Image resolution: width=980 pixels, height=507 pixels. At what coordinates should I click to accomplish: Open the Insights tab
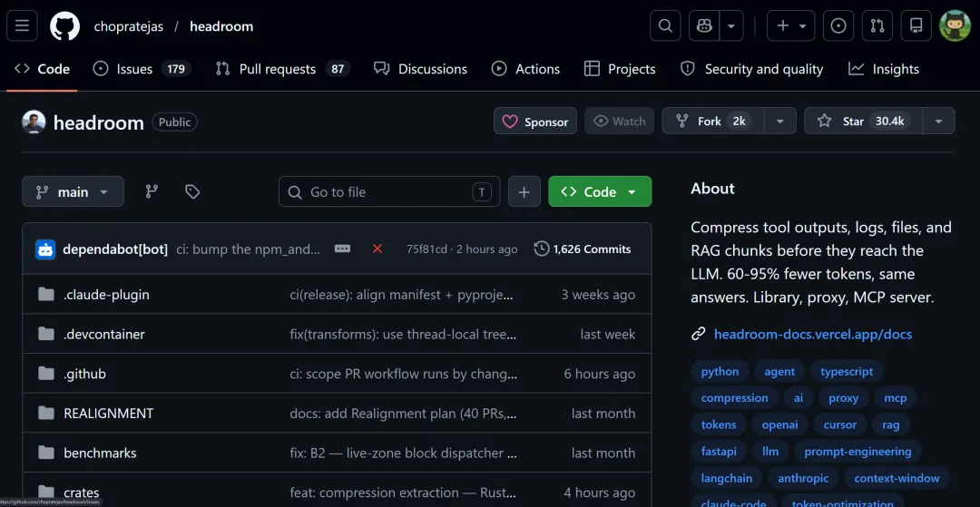coord(884,69)
